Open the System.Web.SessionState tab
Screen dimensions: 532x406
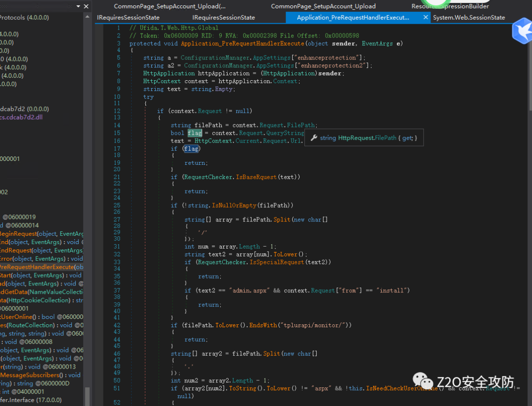(x=469, y=18)
